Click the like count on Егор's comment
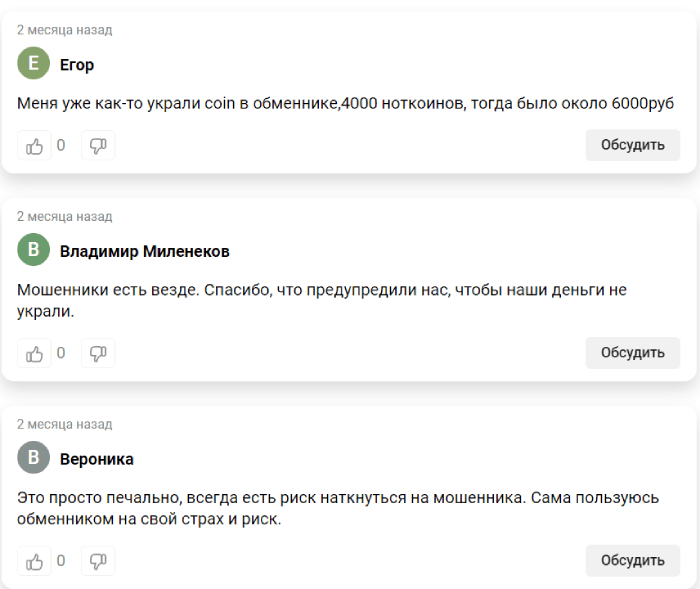The width and height of the screenshot is (700, 589). (61, 146)
